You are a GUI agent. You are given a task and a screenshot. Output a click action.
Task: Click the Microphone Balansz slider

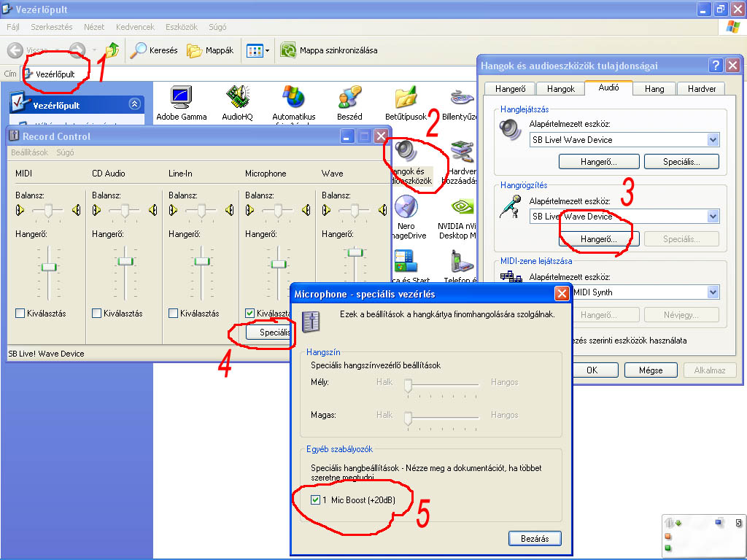(278, 210)
